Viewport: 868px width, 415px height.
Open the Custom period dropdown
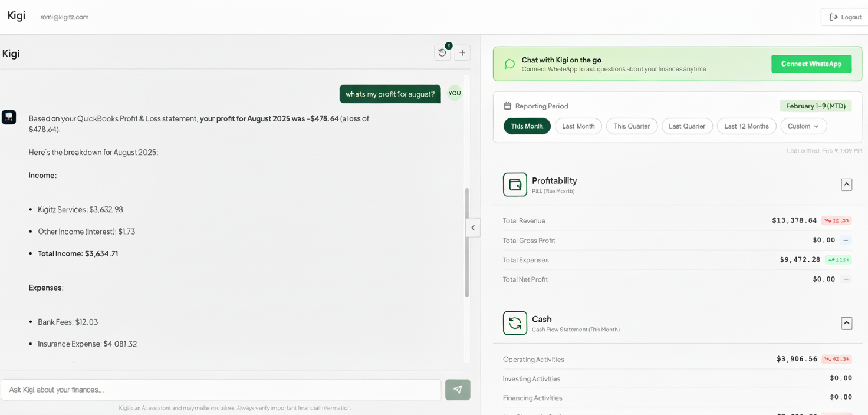[x=803, y=126]
